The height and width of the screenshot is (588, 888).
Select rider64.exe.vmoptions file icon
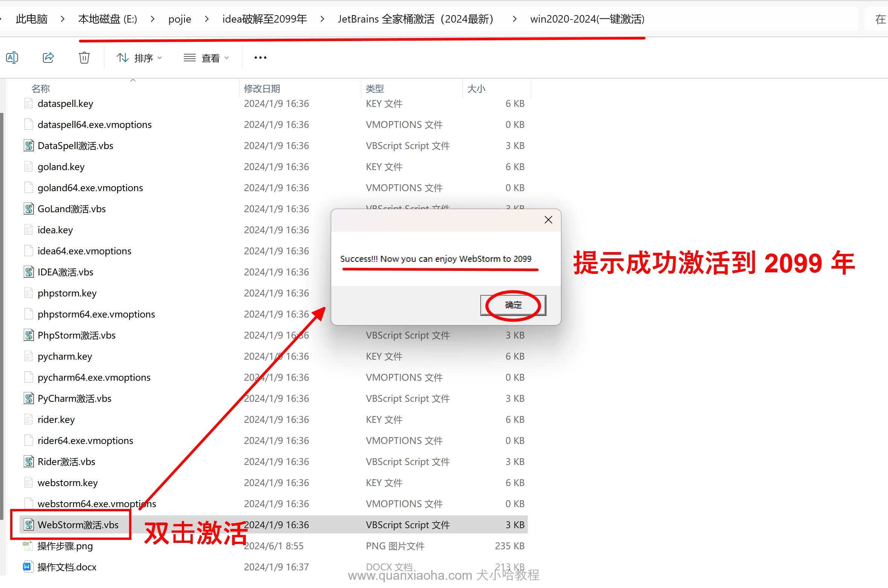[29, 440]
